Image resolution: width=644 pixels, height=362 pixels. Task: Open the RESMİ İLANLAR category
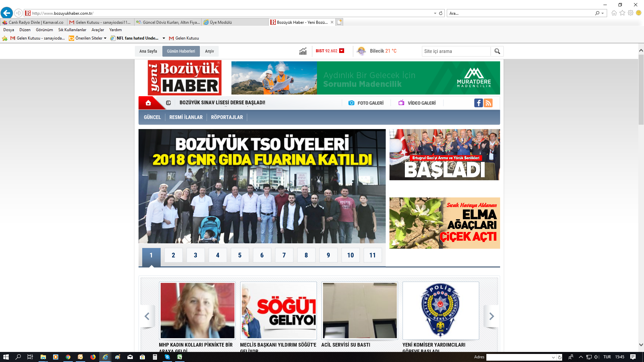(x=186, y=117)
